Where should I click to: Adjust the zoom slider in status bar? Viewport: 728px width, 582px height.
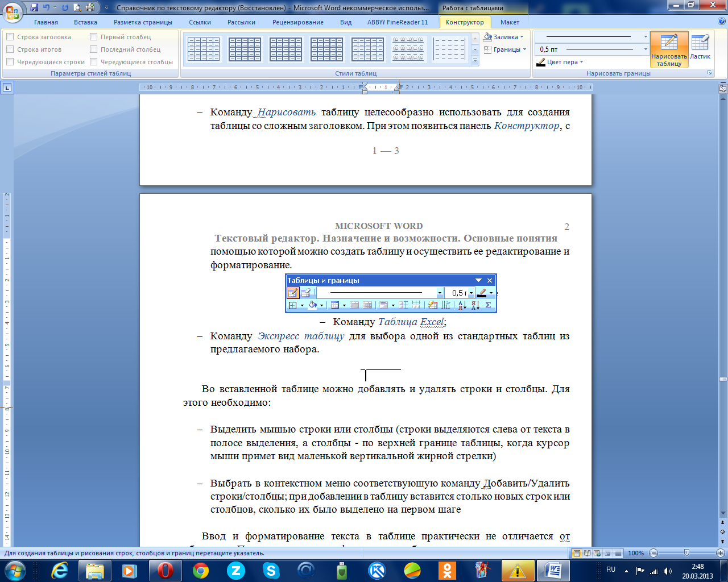686,553
